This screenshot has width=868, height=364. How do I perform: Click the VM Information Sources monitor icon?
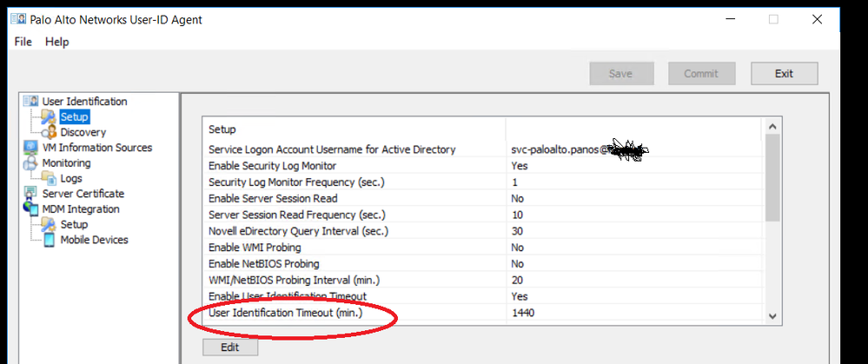coord(30,148)
